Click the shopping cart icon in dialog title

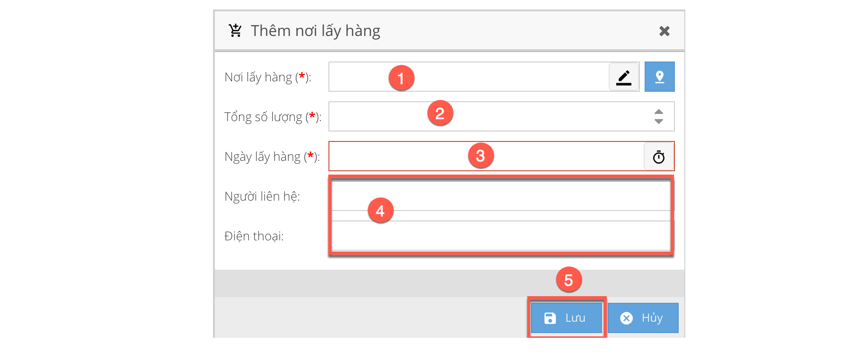click(x=235, y=31)
